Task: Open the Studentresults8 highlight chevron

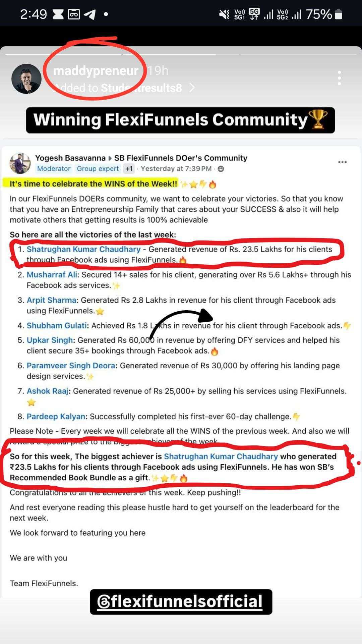Action: [192, 88]
